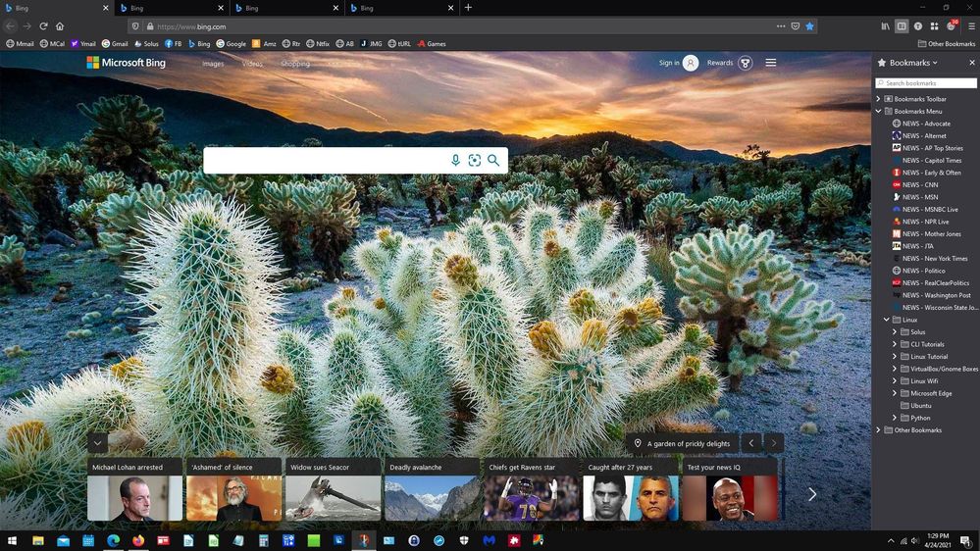Viewport: 980px width, 551px height.
Task: Collapse the Bing news strip chevron
Action: pos(97,443)
